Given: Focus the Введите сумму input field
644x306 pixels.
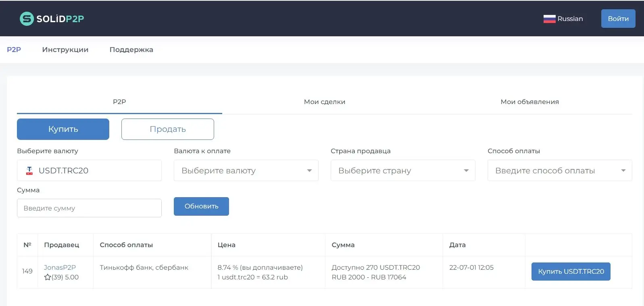Looking at the screenshot, I should tap(89, 208).
